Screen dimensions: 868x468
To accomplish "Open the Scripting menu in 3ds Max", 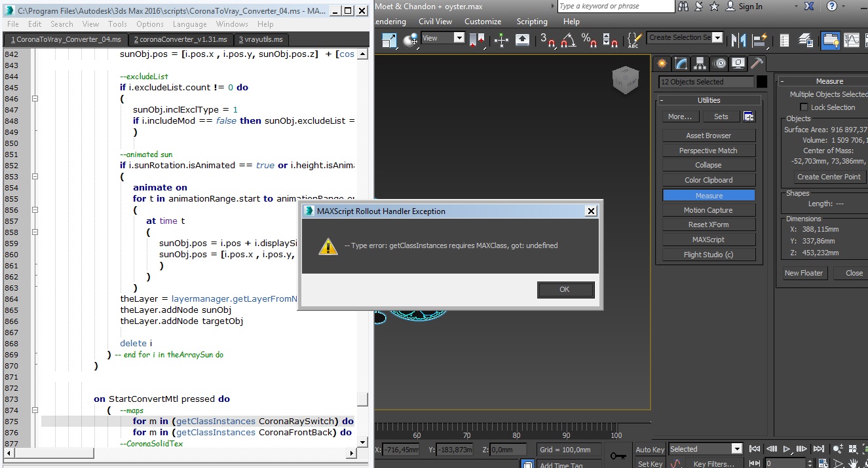I will [x=532, y=22].
